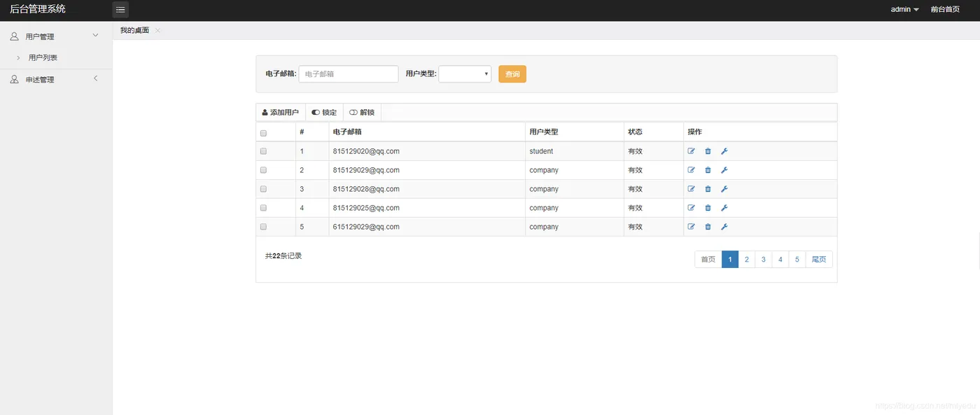Open wrench tool for row 2 user
This screenshot has height=415, width=980.
coord(724,170)
